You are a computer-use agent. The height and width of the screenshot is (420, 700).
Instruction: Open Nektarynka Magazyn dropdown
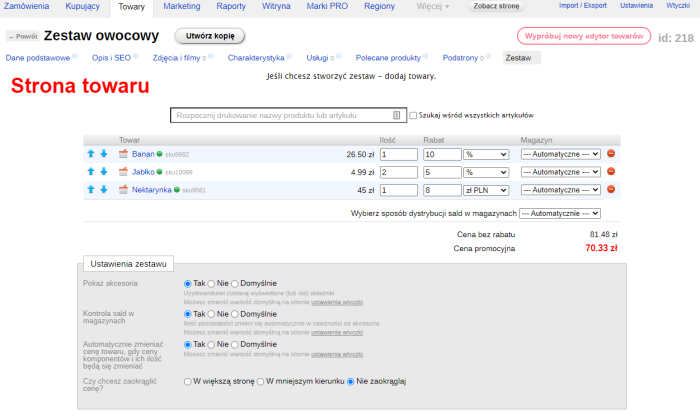coord(560,189)
